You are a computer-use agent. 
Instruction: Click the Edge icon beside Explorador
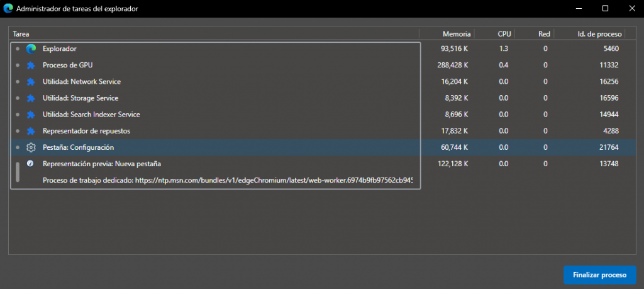point(31,49)
